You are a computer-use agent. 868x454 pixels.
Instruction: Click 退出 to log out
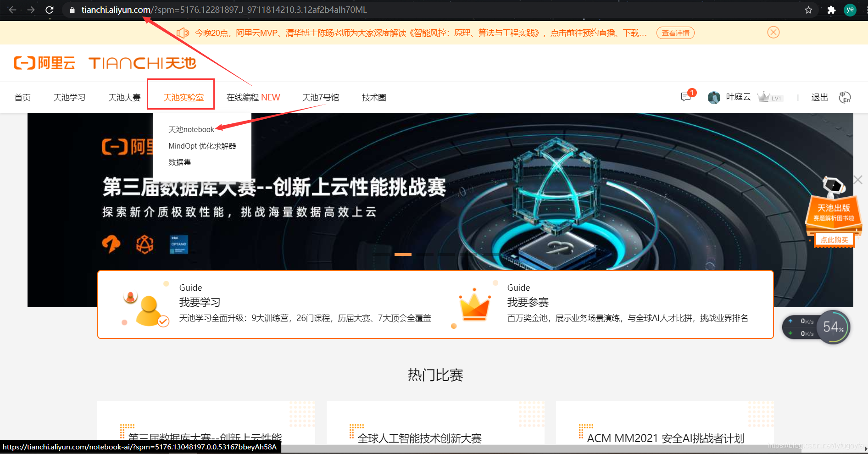point(820,97)
